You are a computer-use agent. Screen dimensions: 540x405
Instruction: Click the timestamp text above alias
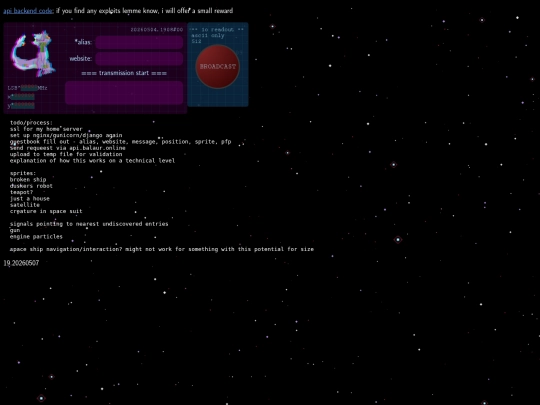click(157, 30)
